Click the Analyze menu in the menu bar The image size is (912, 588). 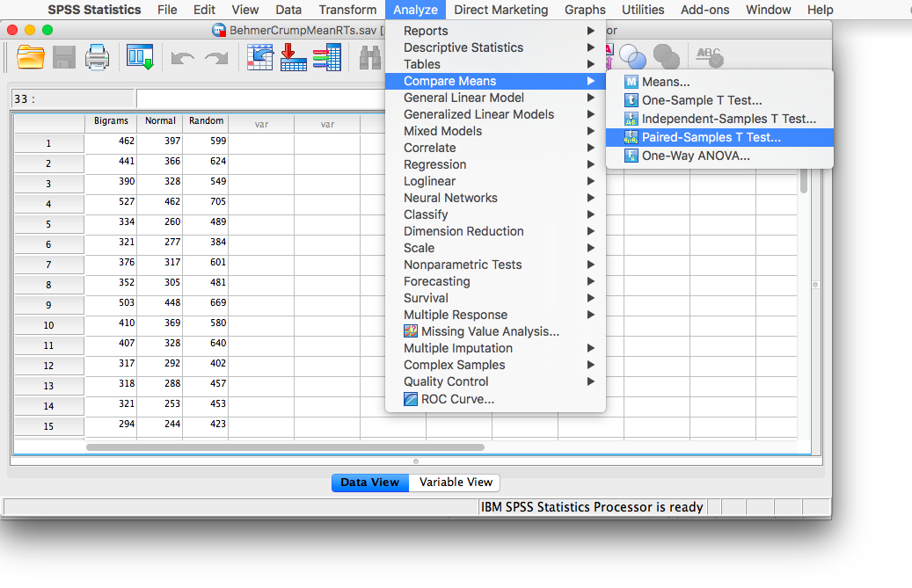tap(415, 10)
